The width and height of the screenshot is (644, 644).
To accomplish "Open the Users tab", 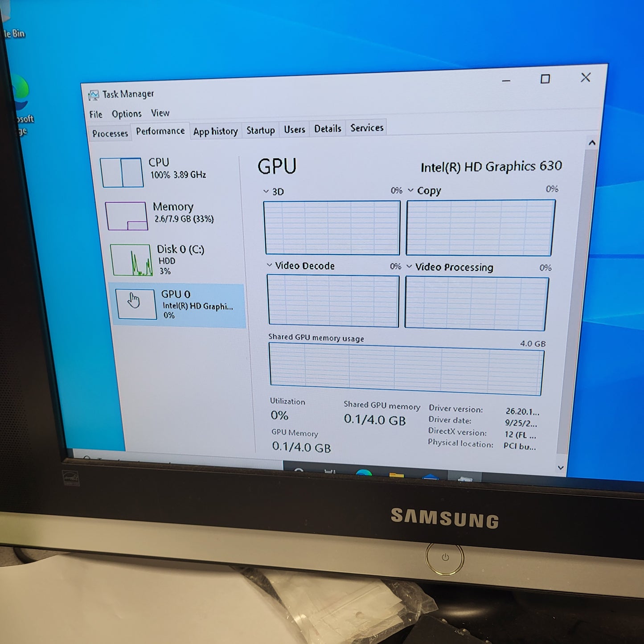I will point(295,130).
